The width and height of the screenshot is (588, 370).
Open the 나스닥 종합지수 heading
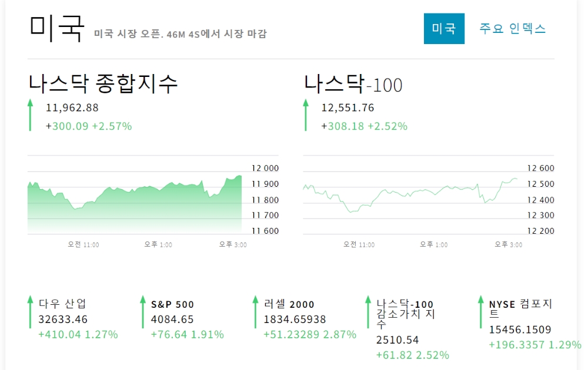point(103,83)
